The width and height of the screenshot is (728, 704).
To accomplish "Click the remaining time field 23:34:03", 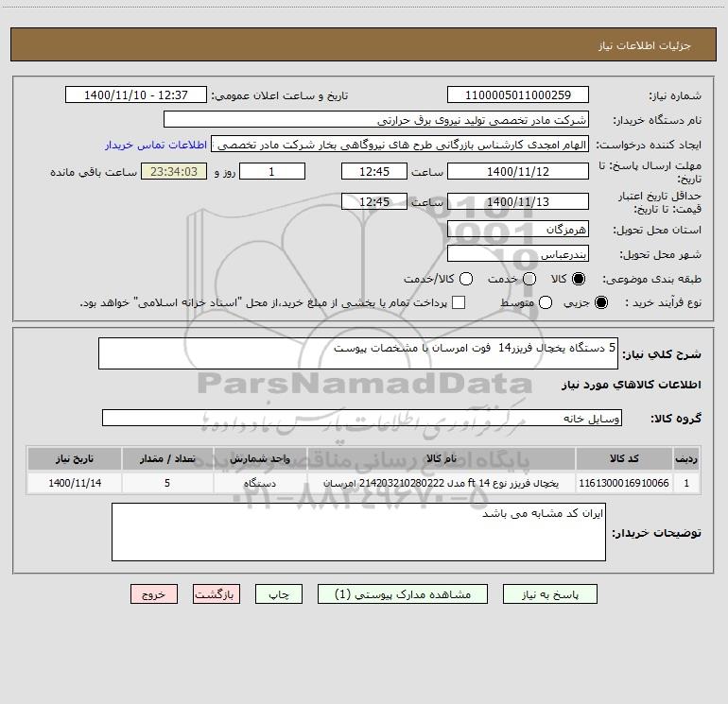I will point(174,171).
